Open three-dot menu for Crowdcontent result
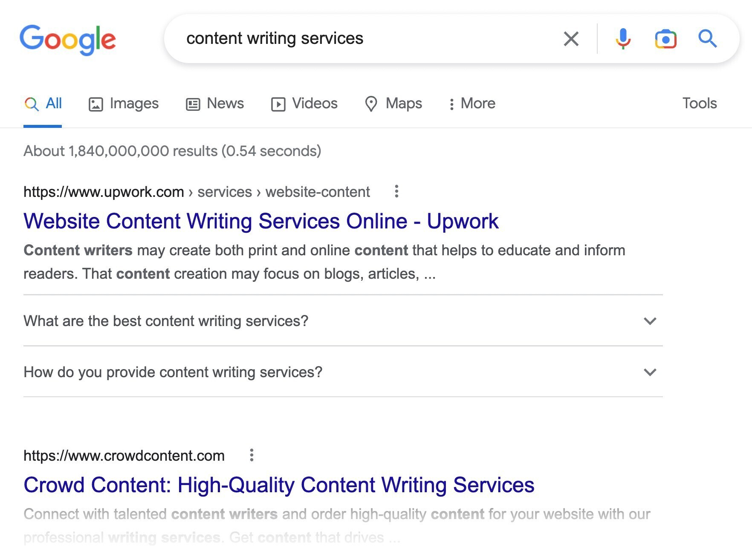Image resolution: width=752 pixels, height=560 pixels. [x=252, y=455]
